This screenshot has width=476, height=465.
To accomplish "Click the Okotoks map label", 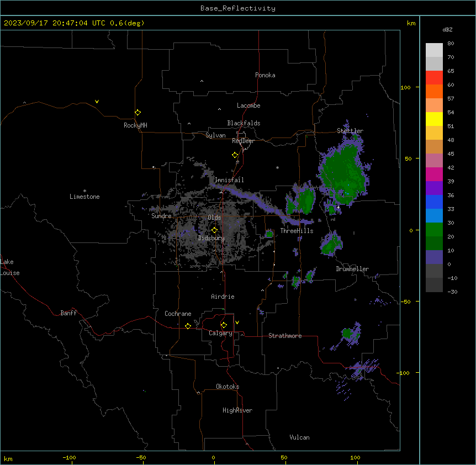I will (228, 387).
